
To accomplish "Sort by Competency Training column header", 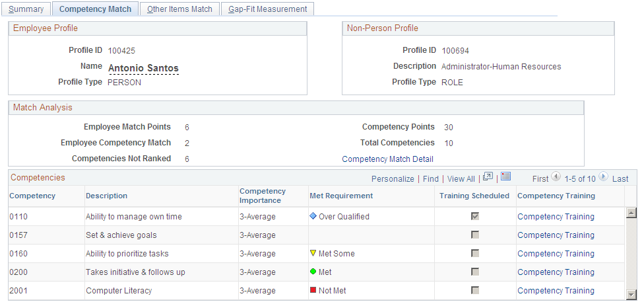I will point(556,196).
